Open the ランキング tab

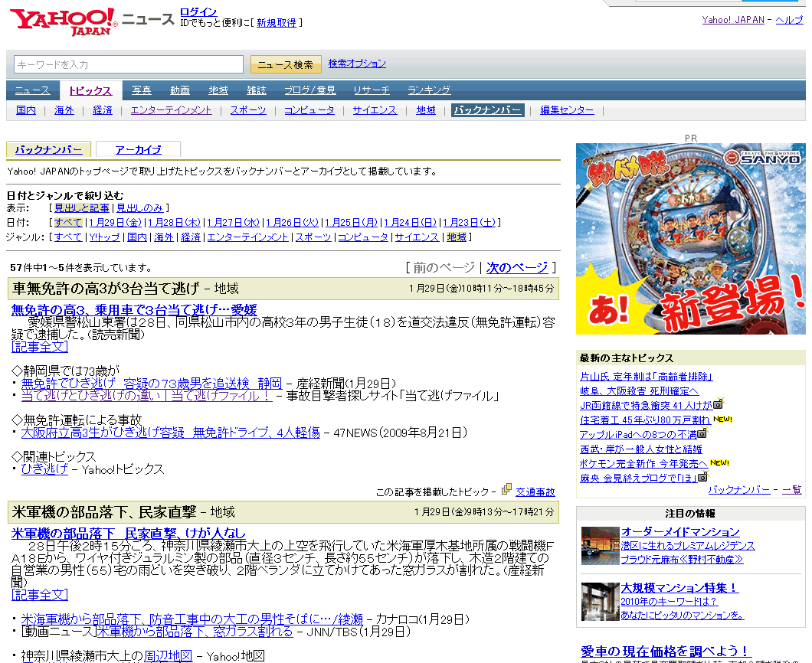429,90
